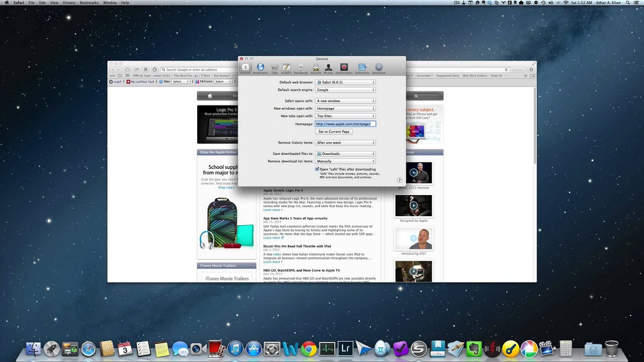Launch iTunes from the Dock
This screenshot has width=644, height=362.
click(x=235, y=348)
